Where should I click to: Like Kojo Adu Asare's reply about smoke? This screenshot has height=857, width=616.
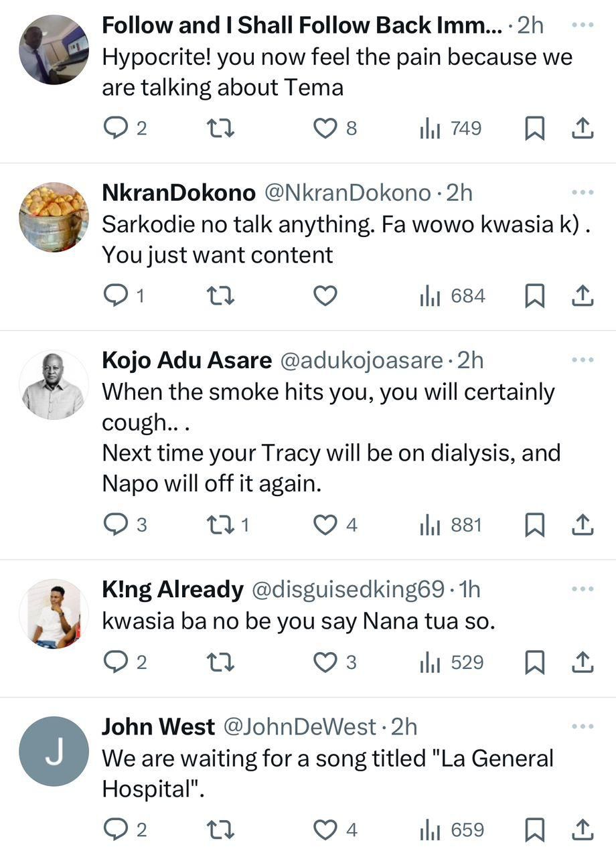[x=325, y=525]
